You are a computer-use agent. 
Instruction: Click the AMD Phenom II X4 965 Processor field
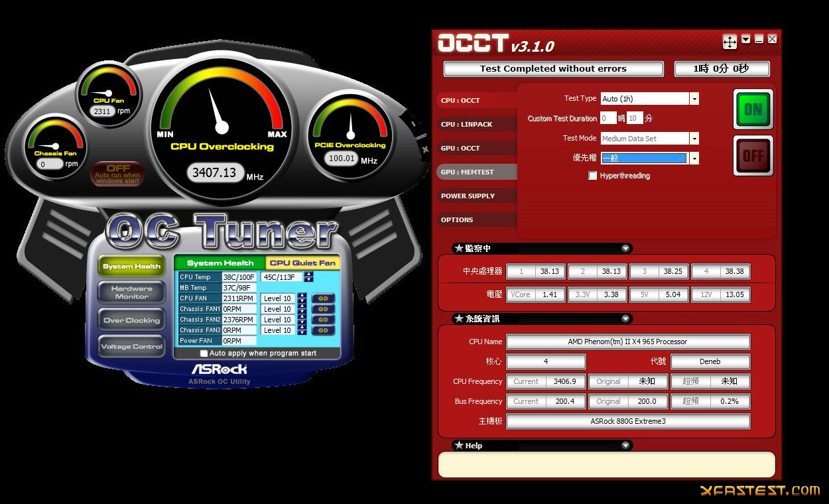pos(628,342)
